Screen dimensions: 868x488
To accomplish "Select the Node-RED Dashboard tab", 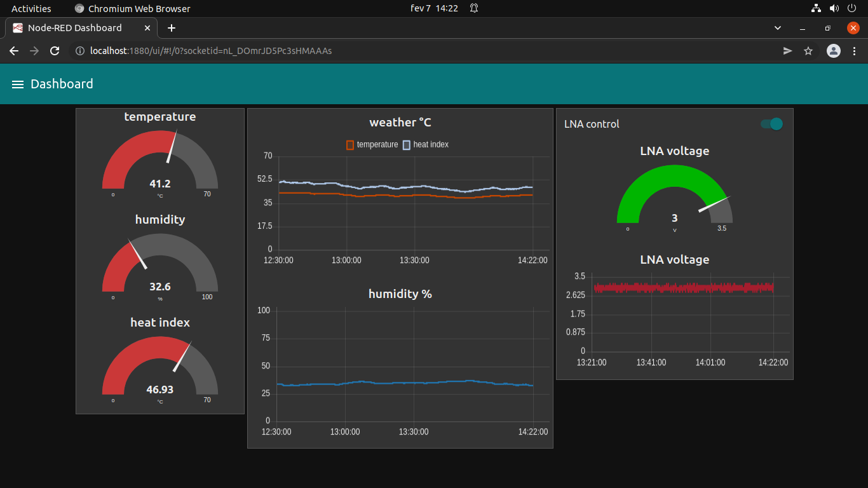I will 81,28.
